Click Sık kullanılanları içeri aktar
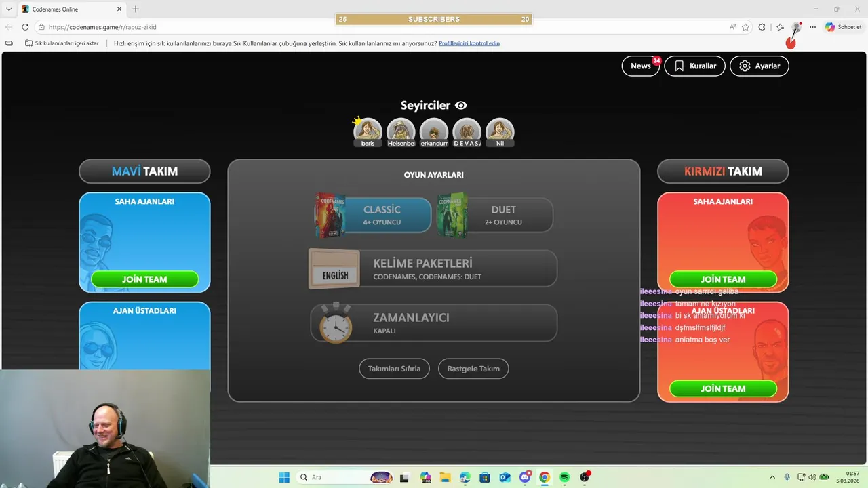 (x=62, y=43)
